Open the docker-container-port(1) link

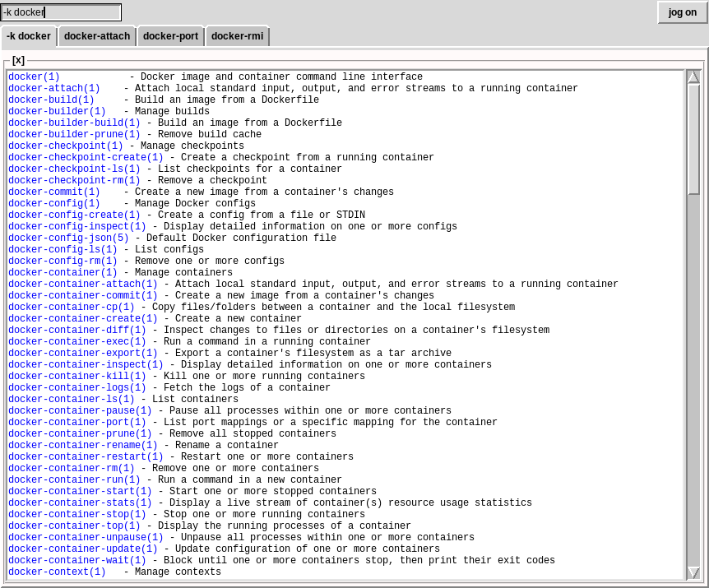coord(76,423)
